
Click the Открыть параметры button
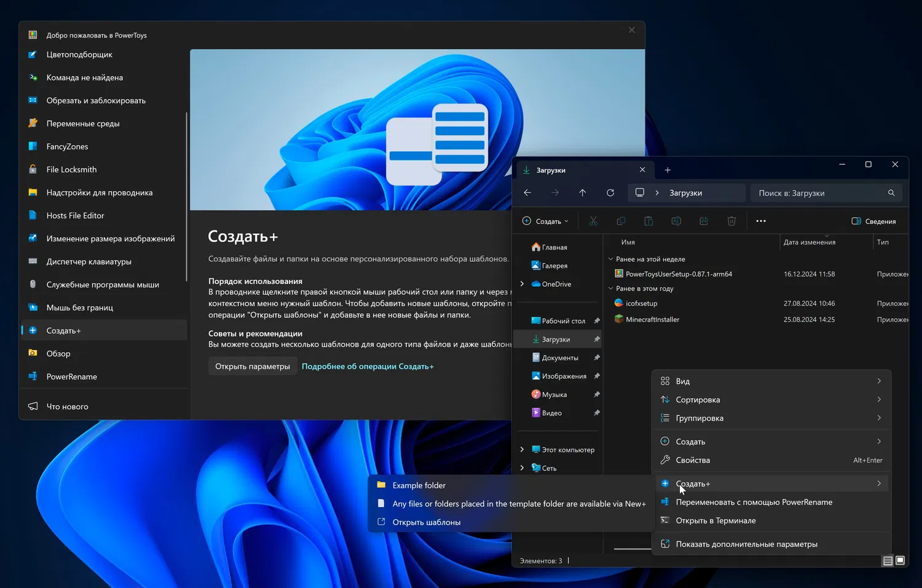click(x=253, y=367)
